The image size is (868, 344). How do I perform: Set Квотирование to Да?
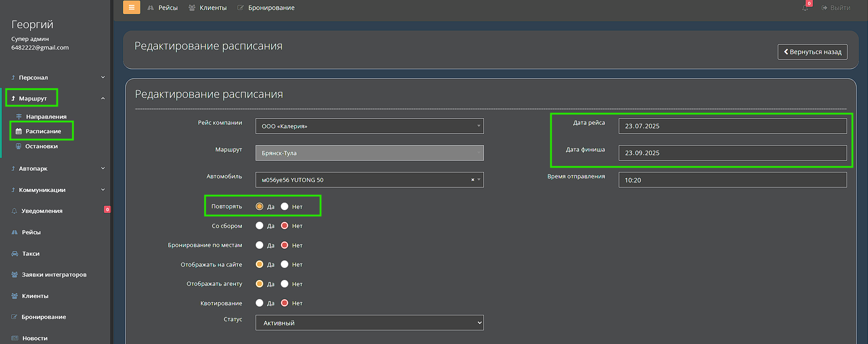click(260, 303)
